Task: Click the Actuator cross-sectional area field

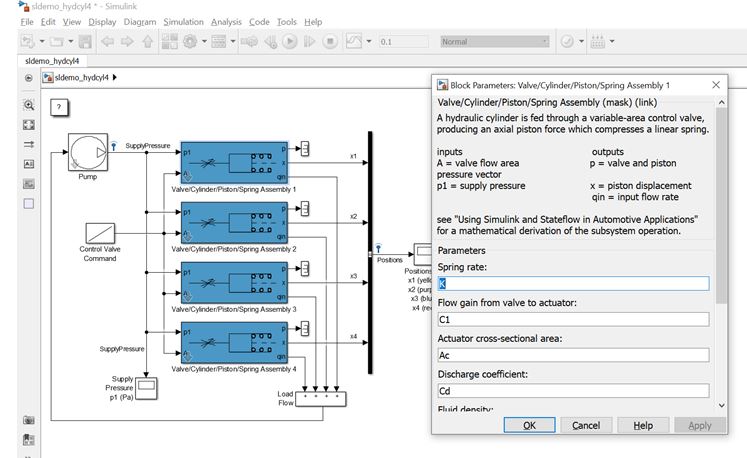Action: 573,355
